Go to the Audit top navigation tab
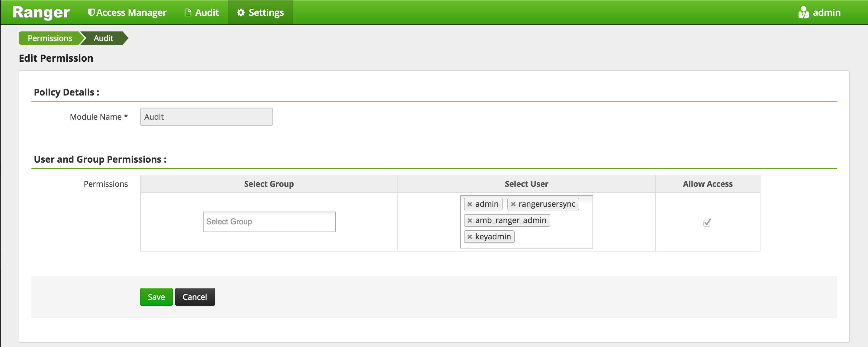This screenshot has width=868, height=347. [207, 12]
